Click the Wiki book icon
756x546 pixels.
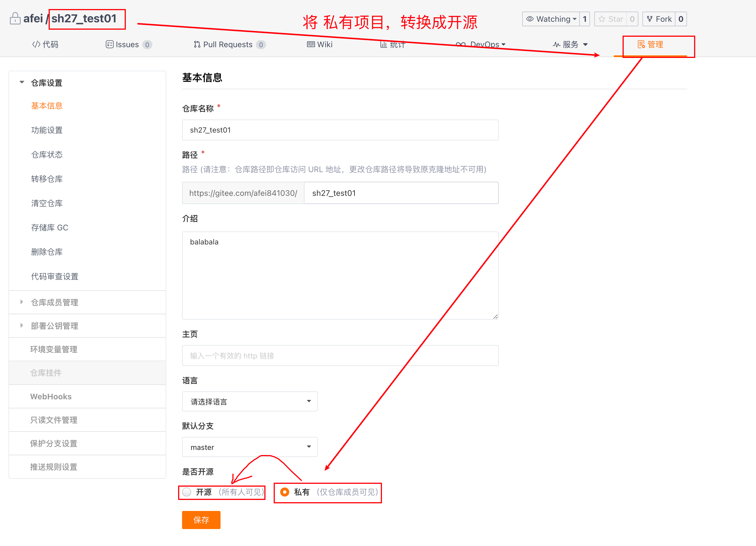tap(311, 44)
